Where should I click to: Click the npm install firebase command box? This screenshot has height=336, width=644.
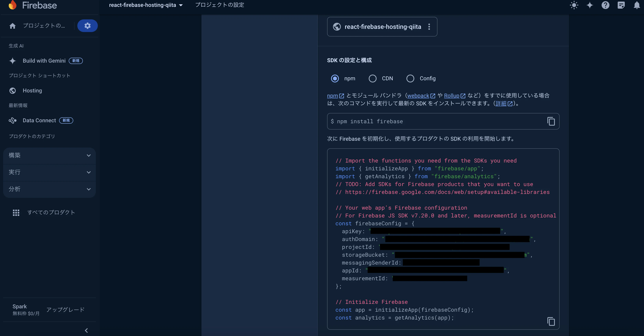[443, 121]
